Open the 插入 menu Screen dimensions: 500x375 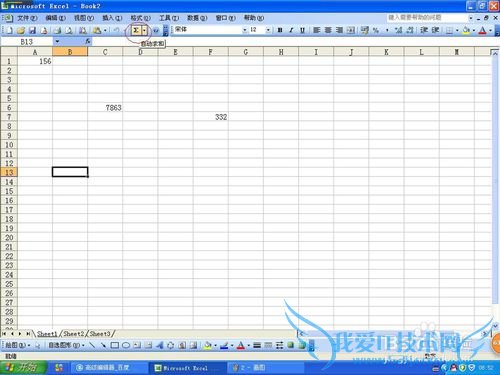[112, 18]
